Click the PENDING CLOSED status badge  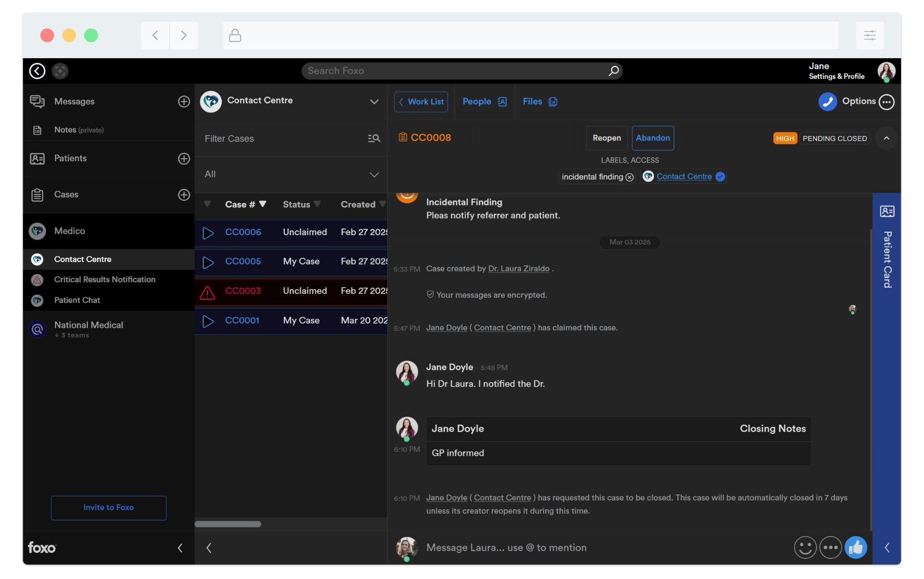coord(834,138)
